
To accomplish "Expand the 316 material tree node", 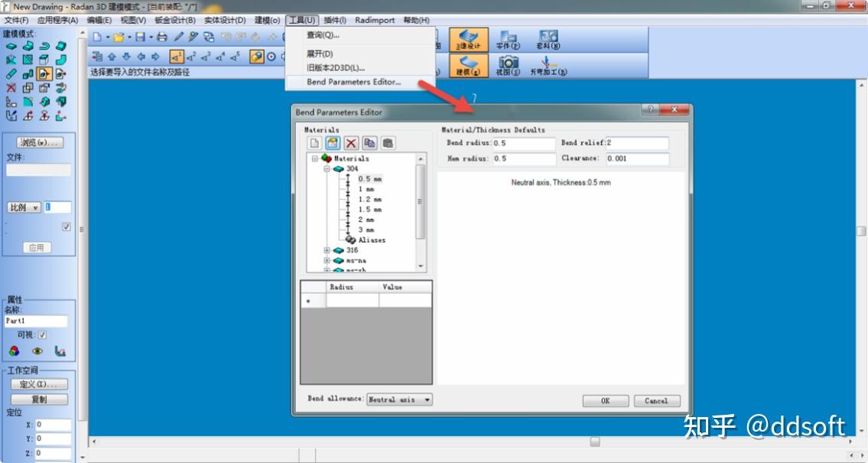I will coord(327,250).
